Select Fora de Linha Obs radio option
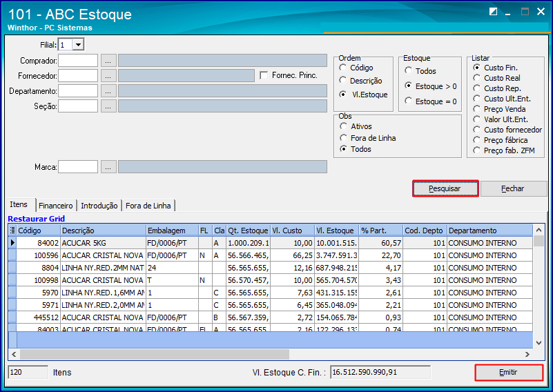This screenshot has width=553, height=392. (344, 138)
